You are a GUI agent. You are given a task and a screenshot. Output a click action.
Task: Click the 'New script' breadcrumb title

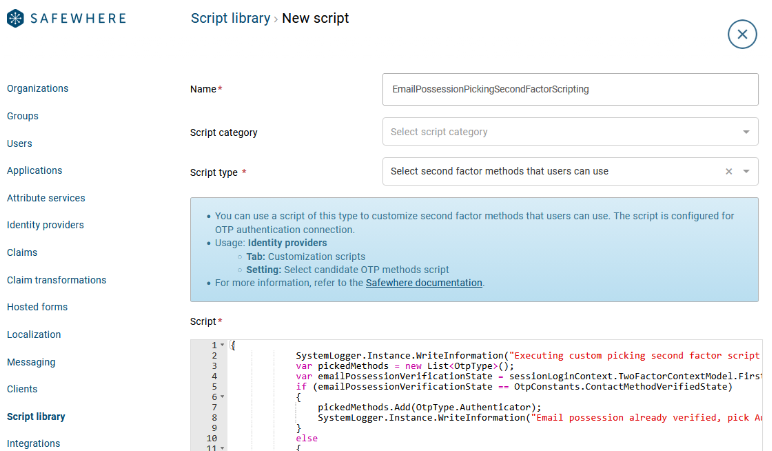click(315, 18)
